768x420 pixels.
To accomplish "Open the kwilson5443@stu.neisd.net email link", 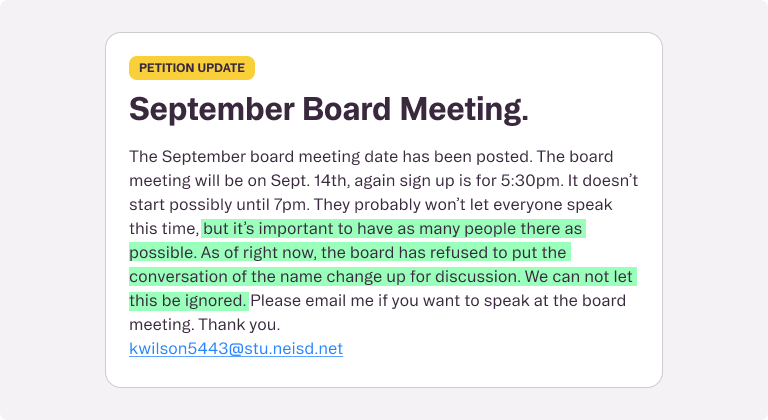I will tap(236, 348).
